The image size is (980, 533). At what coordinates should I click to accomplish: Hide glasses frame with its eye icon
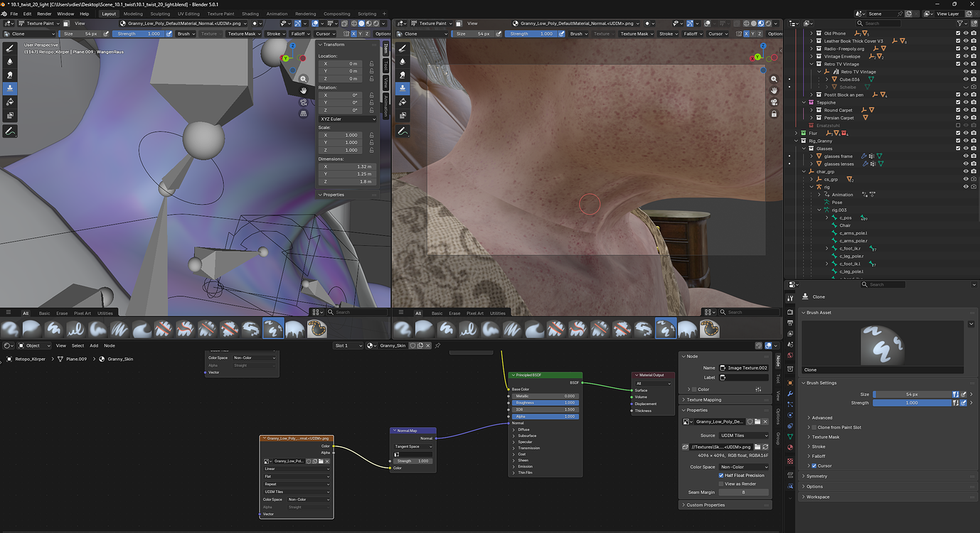pyautogui.click(x=966, y=156)
